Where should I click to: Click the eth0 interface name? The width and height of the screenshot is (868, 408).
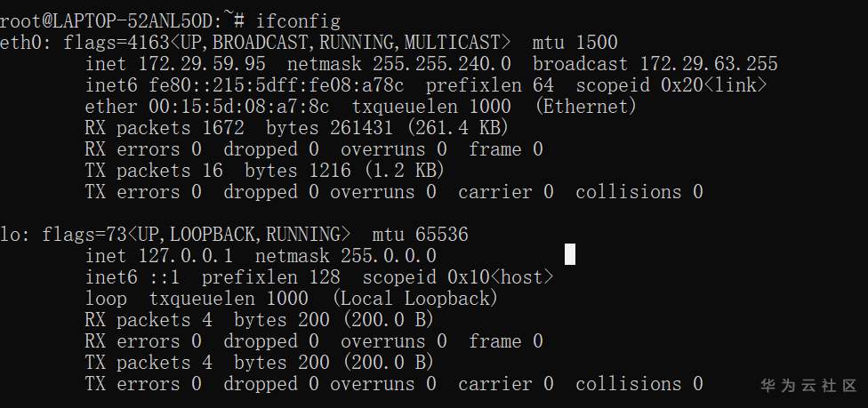(x=16, y=43)
